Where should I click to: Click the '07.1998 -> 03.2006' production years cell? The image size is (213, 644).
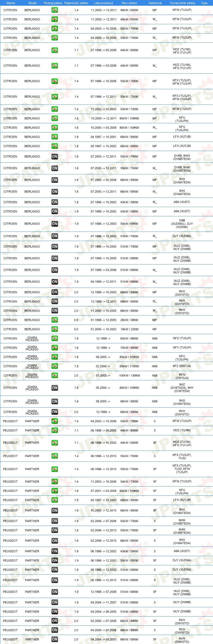(x=104, y=270)
